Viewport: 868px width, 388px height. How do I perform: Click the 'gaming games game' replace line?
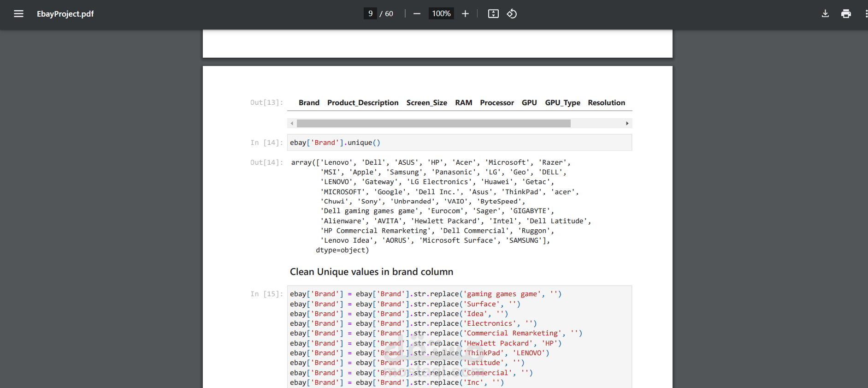[x=425, y=294]
